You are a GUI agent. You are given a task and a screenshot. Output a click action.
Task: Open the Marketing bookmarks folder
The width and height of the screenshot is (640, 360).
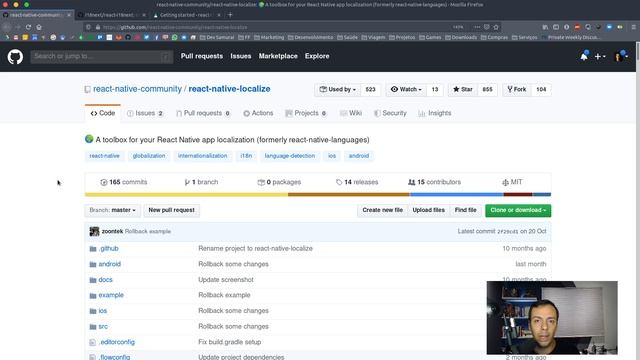(x=269, y=37)
